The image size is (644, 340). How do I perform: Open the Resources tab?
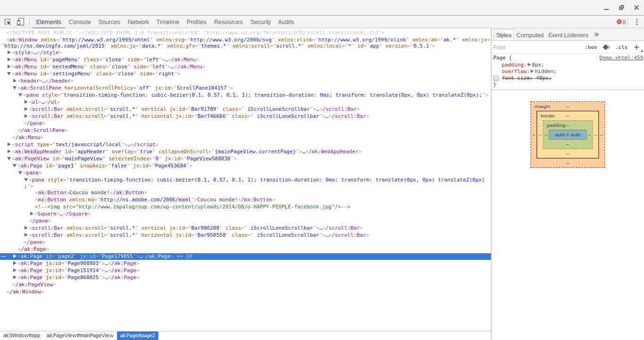(228, 22)
